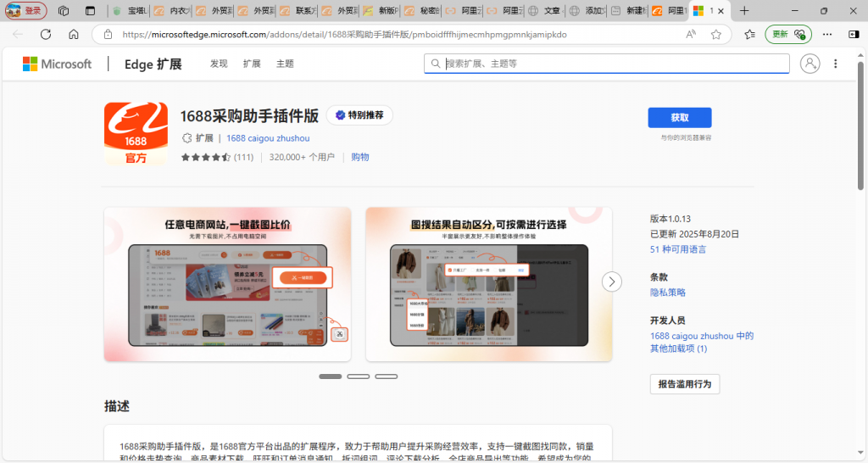Open the 图搜结果自动区分 screenshot thumbnail
This screenshot has height=463, width=868.
coord(489,285)
